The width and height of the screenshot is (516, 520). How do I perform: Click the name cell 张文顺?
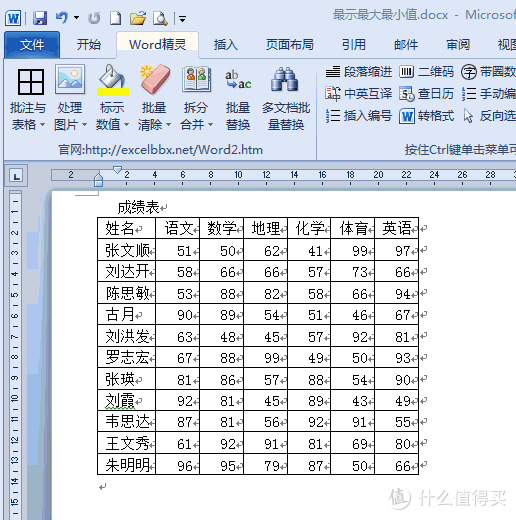coord(126,250)
